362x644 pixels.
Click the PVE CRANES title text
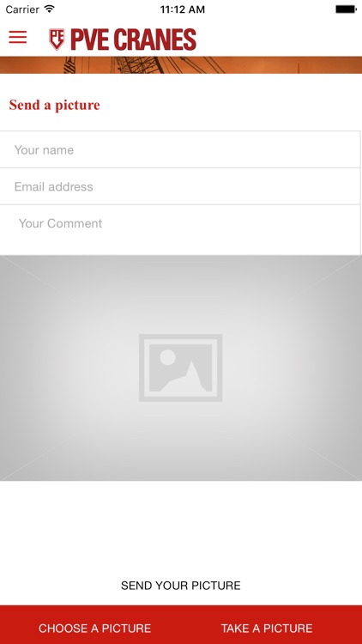click(x=133, y=39)
